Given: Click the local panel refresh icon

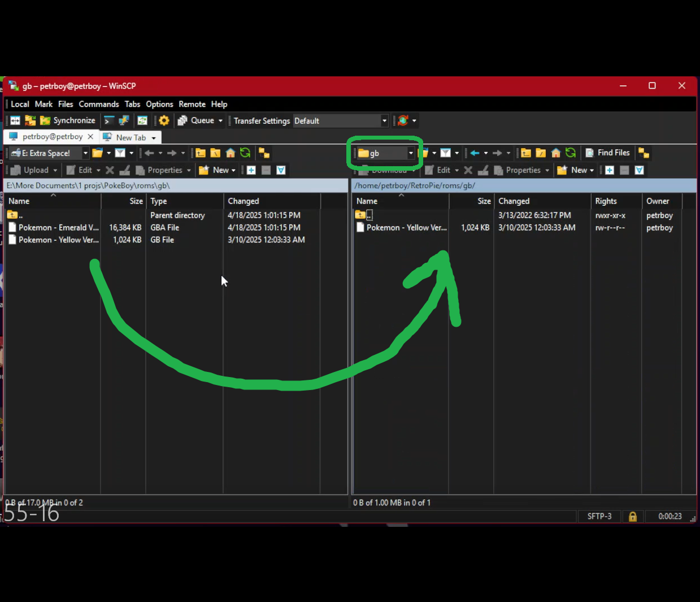Looking at the screenshot, I should 245,153.
